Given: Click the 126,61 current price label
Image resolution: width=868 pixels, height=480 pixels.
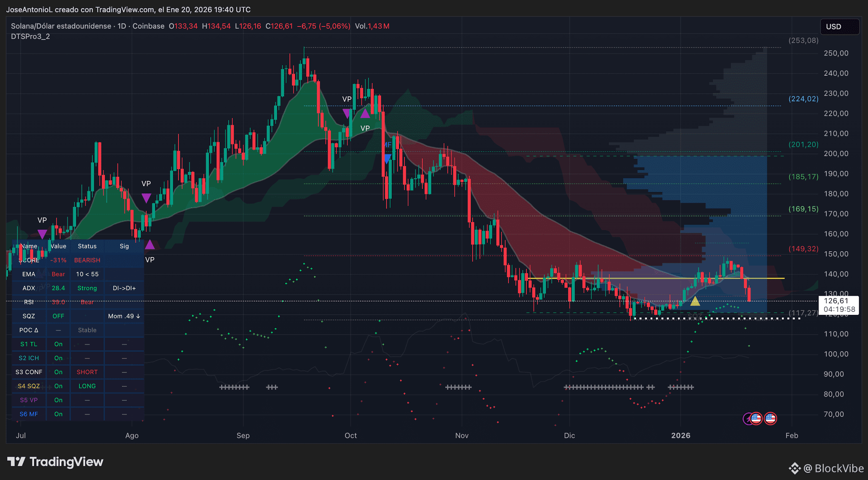Looking at the screenshot, I should [836, 301].
